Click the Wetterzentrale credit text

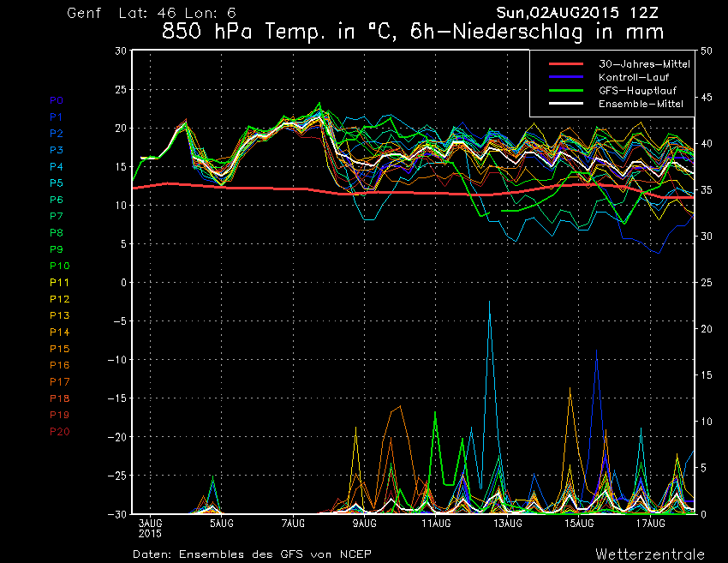pyautogui.click(x=650, y=553)
